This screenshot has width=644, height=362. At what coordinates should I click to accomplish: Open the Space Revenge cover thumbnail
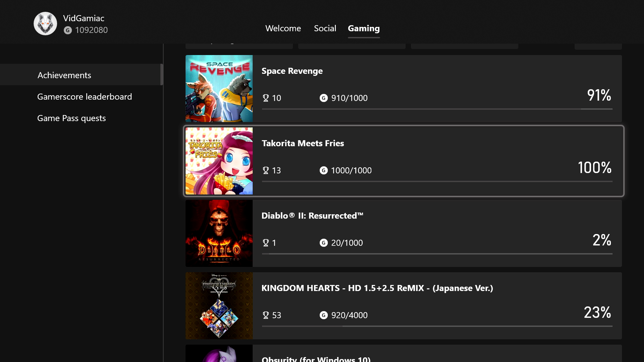219,88
